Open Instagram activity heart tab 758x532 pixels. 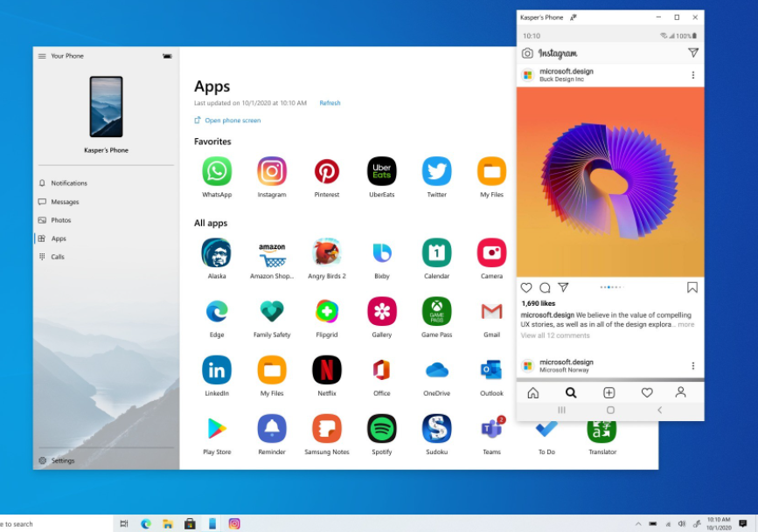pos(647,392)
